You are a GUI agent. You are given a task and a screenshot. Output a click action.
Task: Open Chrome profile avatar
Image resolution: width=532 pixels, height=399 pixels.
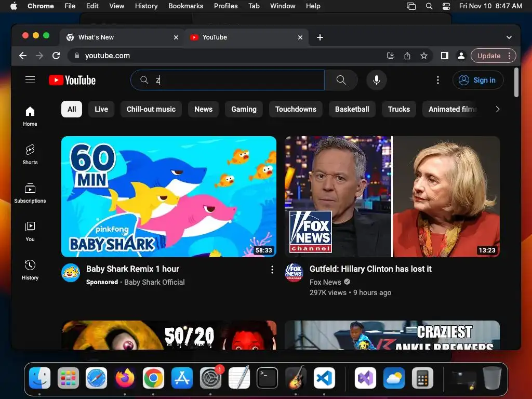[x=461, y=56]
